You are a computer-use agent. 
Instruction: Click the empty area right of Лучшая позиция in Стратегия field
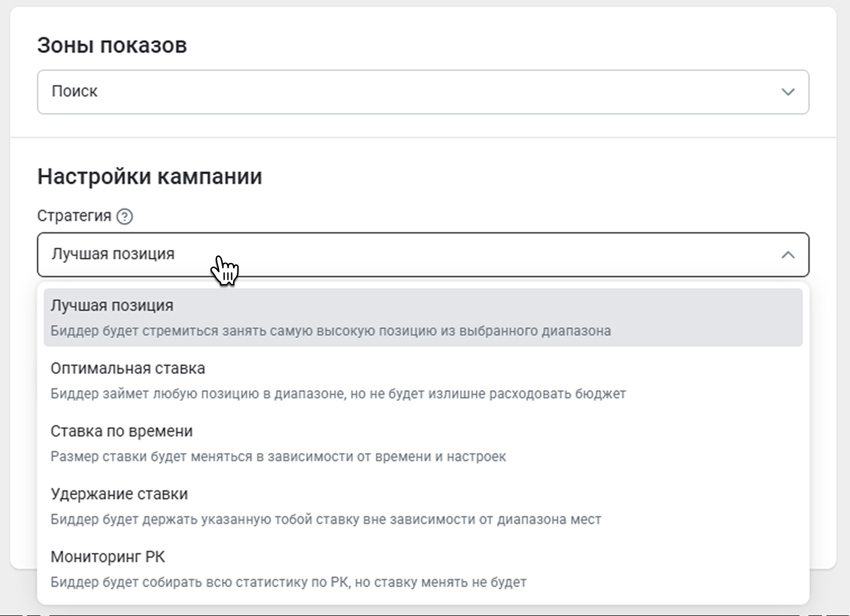click(477, 255)
